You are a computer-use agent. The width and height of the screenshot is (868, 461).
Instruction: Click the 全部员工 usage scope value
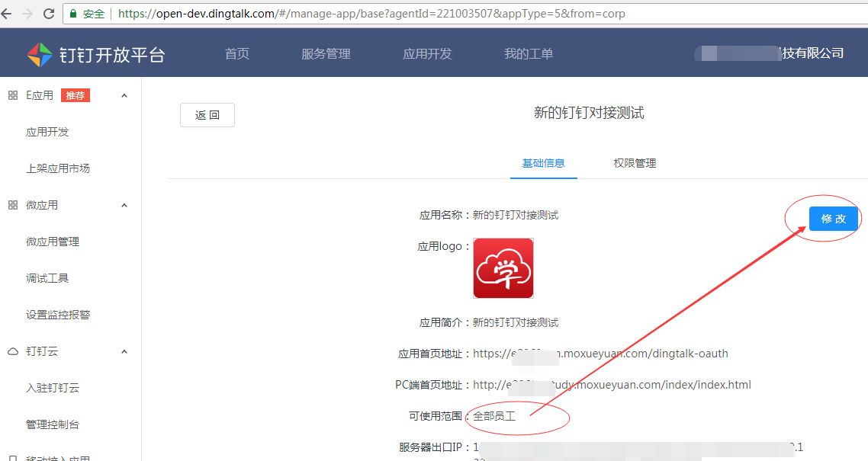click(x=494, y=416)
